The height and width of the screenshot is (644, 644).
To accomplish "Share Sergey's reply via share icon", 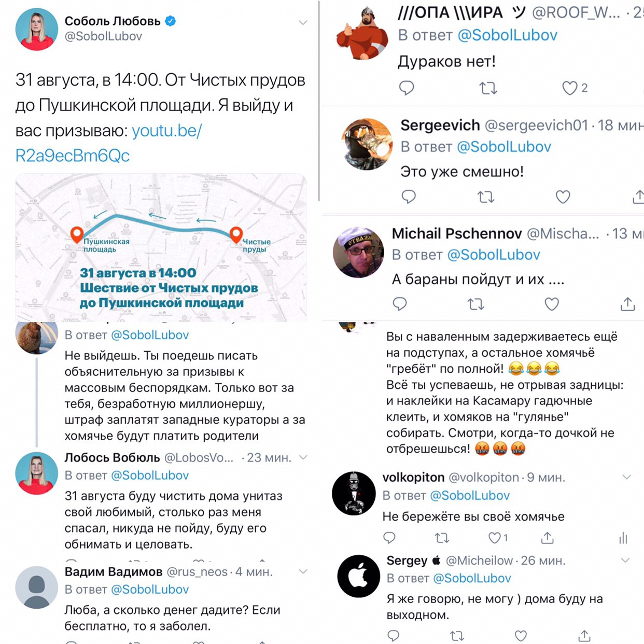I will [584, 635].
